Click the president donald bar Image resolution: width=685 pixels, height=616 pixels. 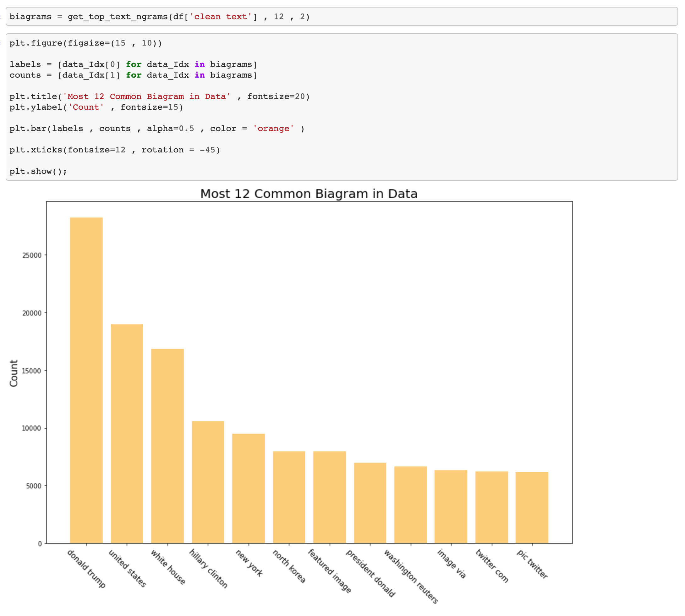point(370,503)
